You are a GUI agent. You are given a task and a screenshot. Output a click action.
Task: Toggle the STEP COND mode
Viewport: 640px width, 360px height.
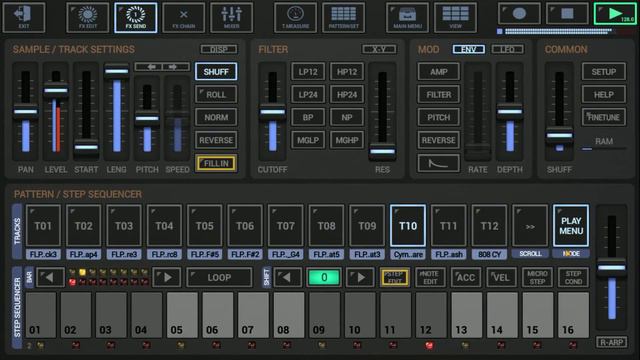tap(573, 278)
